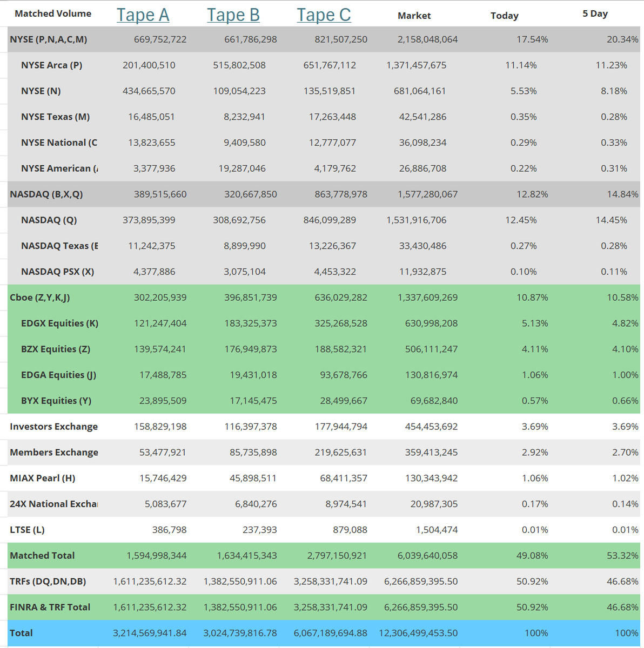Click EDGX Today percentage 5.13%
Image resolution: width=644 pixels, height=648 pixels.
pyautogui.click(x=535, y=323)
